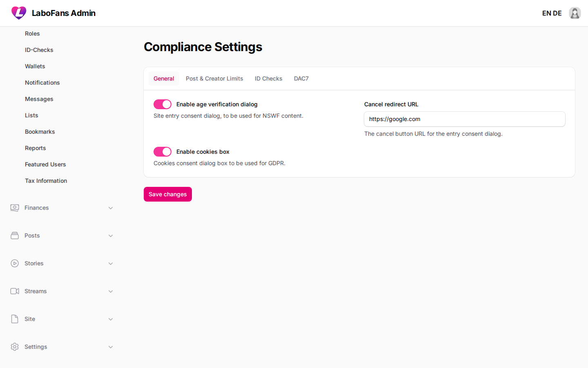Click the Finances money icon
This screenshot has width=588, height=368.
(x=15, y=208)
